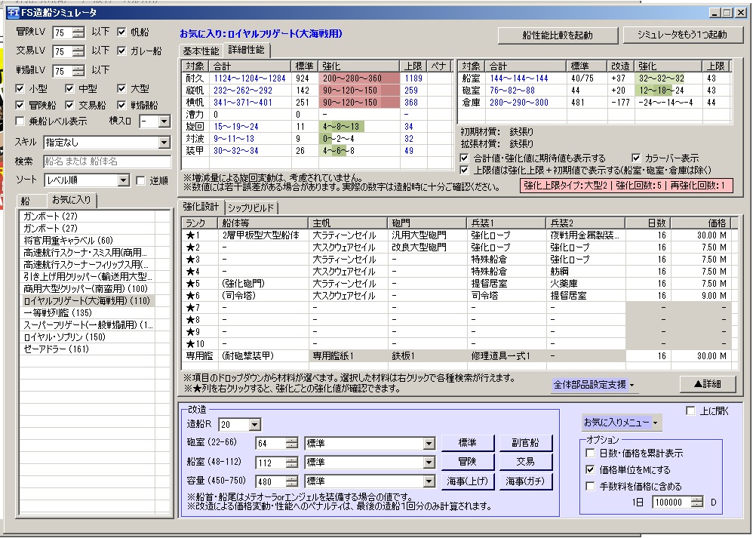Toggle the 交易船 checkbox

(x=69, y=105)
